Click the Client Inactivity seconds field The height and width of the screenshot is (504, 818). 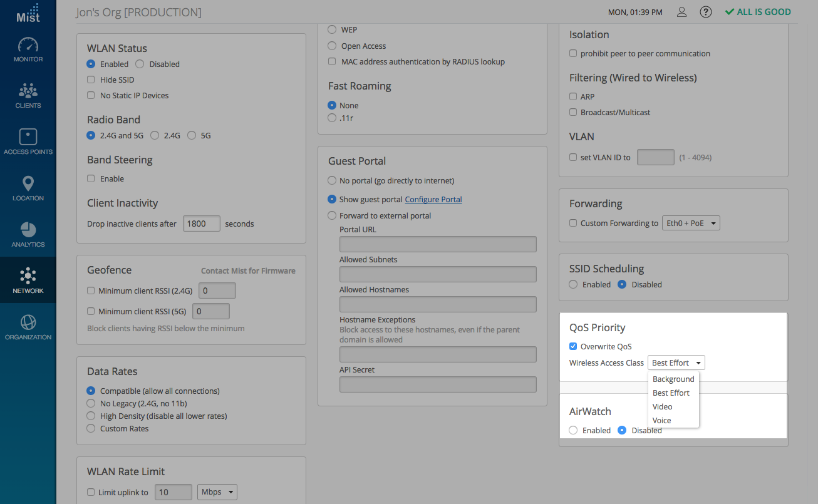click(201, 224)
